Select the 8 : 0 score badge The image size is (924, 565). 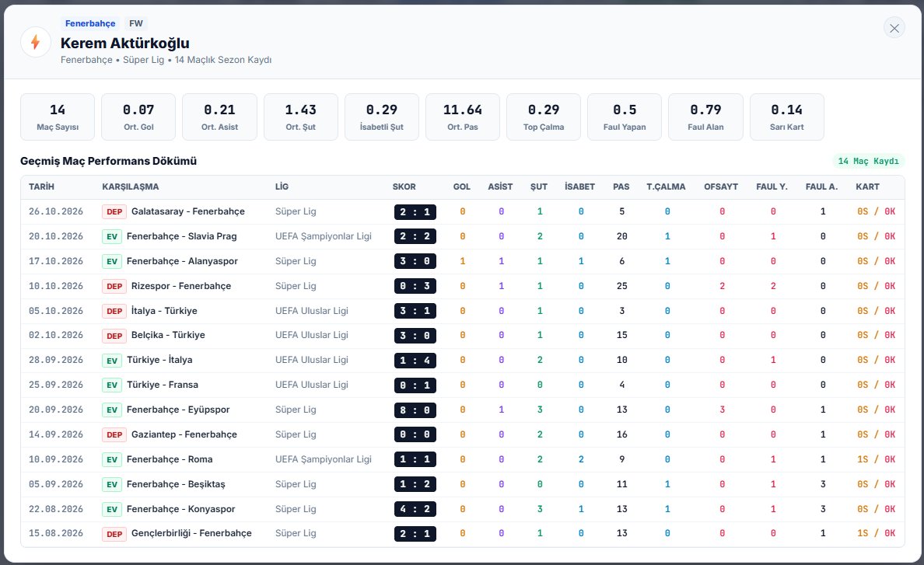(x=415, y=410)
